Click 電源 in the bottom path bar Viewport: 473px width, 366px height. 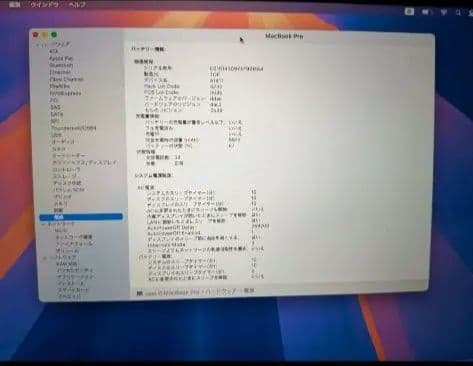click(249, 291)
